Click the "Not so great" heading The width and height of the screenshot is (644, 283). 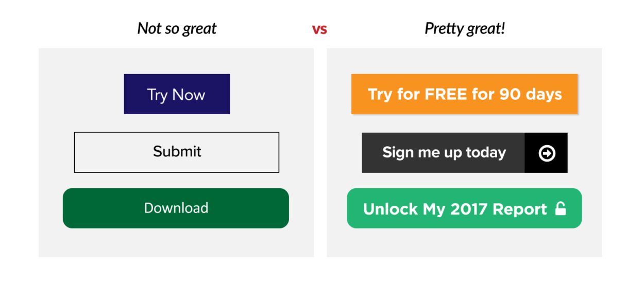pyautogui.click(x=177, y=28)
